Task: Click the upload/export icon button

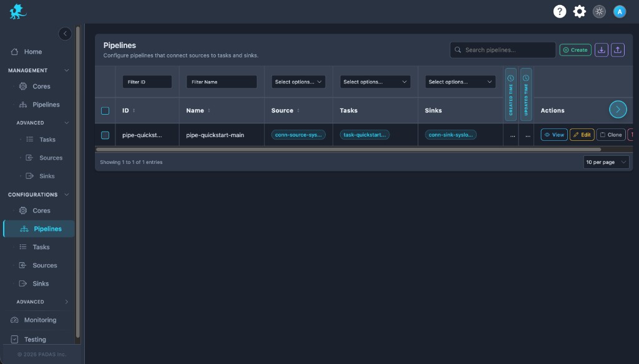Action: click(617, 50)
